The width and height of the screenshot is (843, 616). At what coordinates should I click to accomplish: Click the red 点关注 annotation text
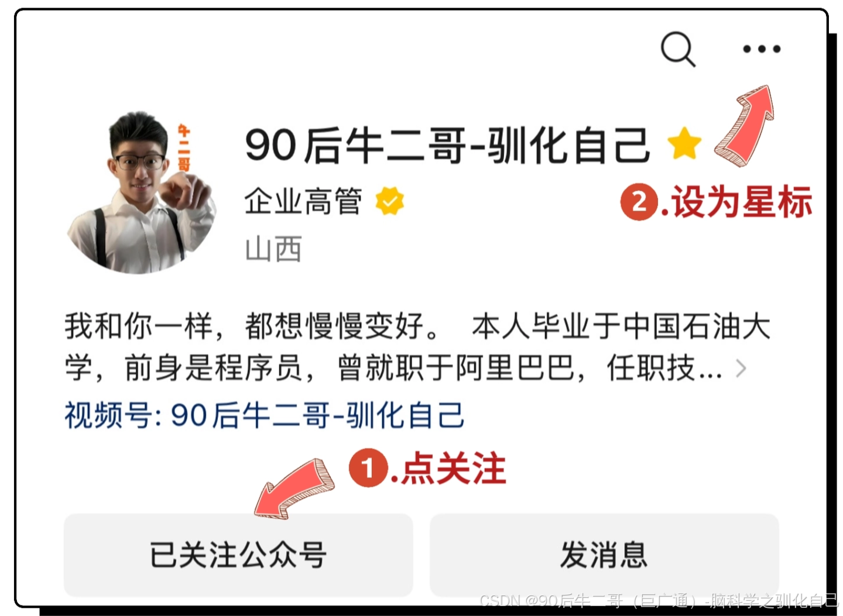point(454,468)
